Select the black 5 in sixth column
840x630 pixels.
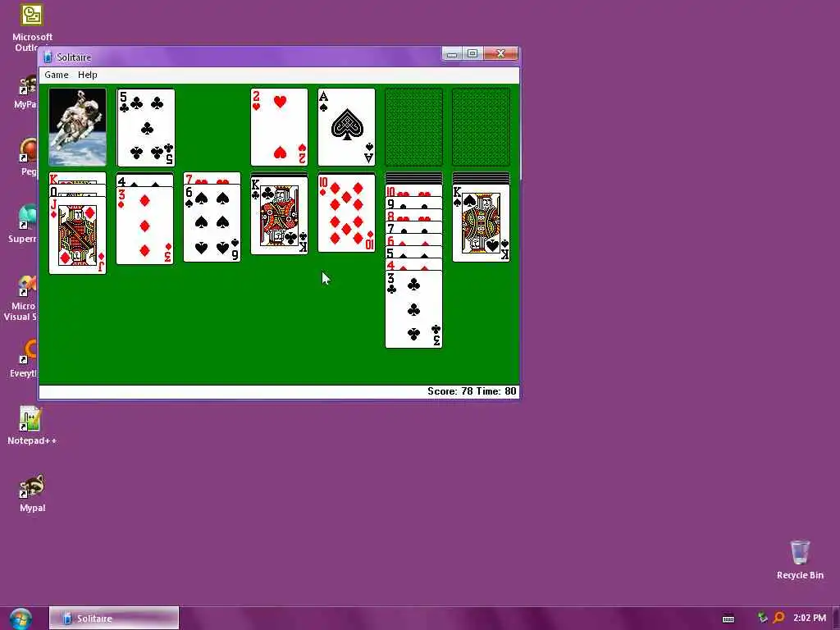tap(413, 253)
